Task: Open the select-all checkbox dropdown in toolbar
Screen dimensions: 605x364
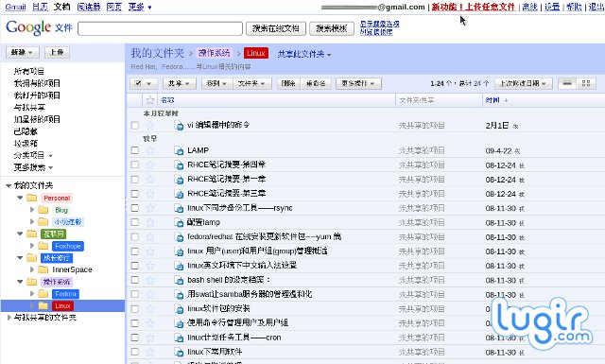Action: (144, 83)
